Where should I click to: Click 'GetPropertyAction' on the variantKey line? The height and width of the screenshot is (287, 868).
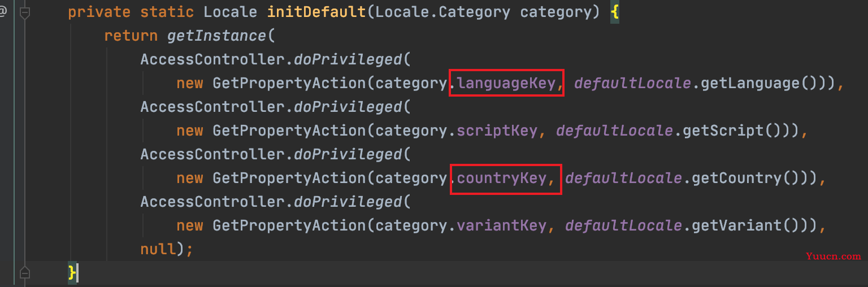289,225
